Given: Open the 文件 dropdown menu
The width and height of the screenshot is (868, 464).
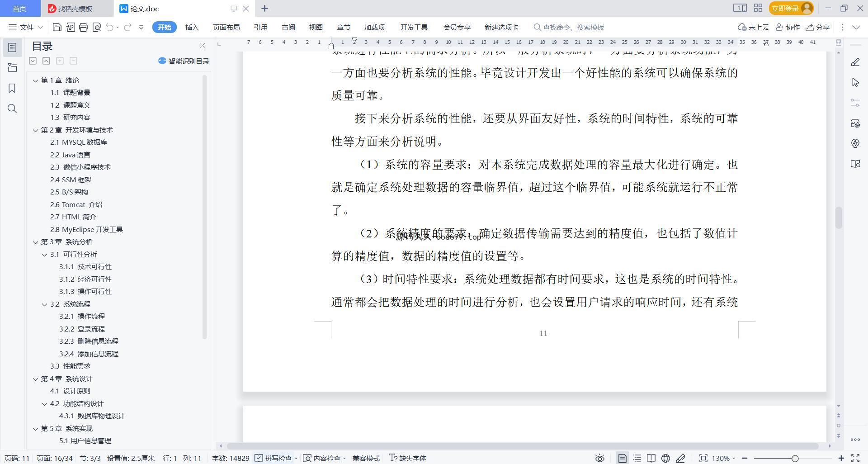Looking at the screenshot, I should click(x=26, y=27).
